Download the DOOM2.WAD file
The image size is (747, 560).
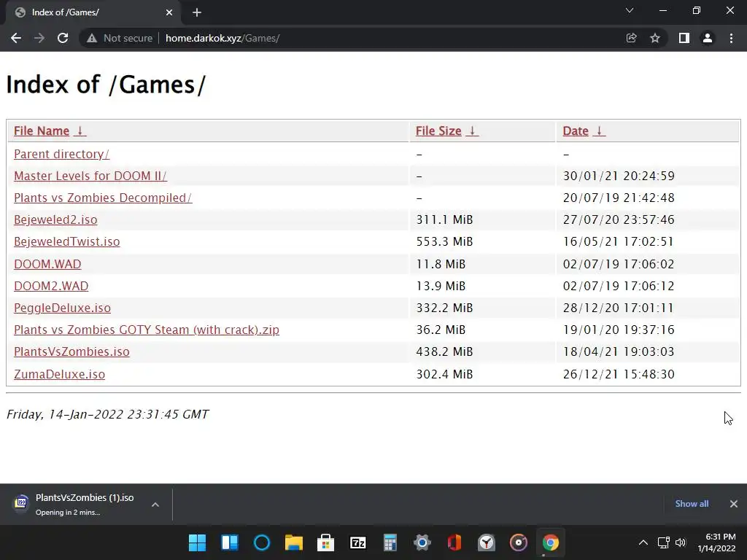point(51,286)
